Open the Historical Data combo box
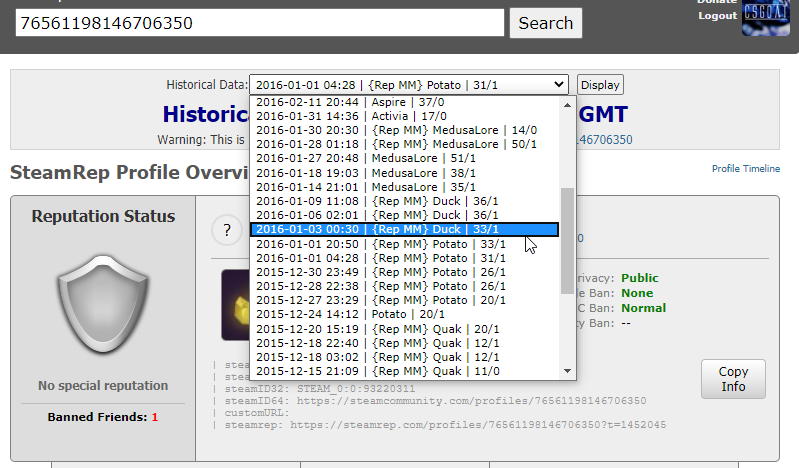Screen dimensions: 799x468 [409, 85]
